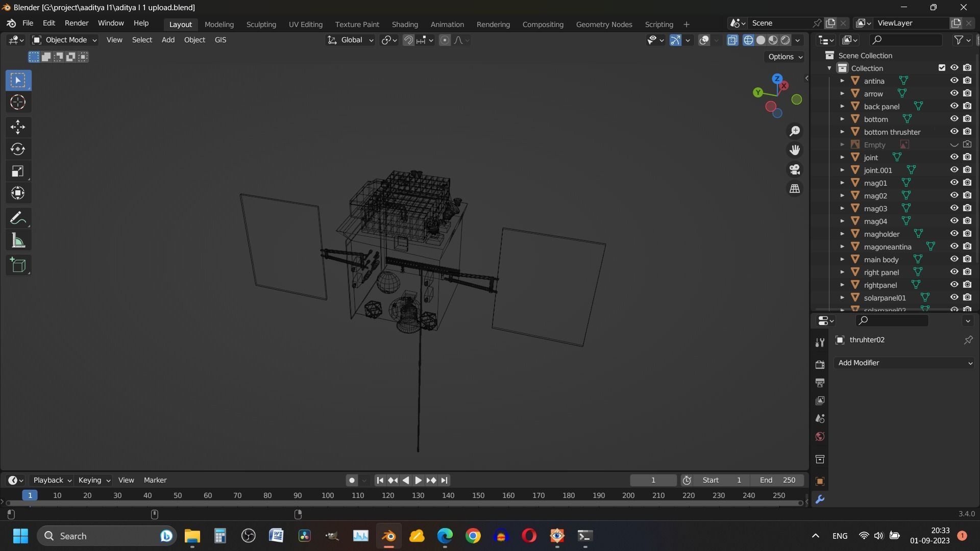Open the Object Mode dropdown

pyautogui.click(x=64, y=40)
